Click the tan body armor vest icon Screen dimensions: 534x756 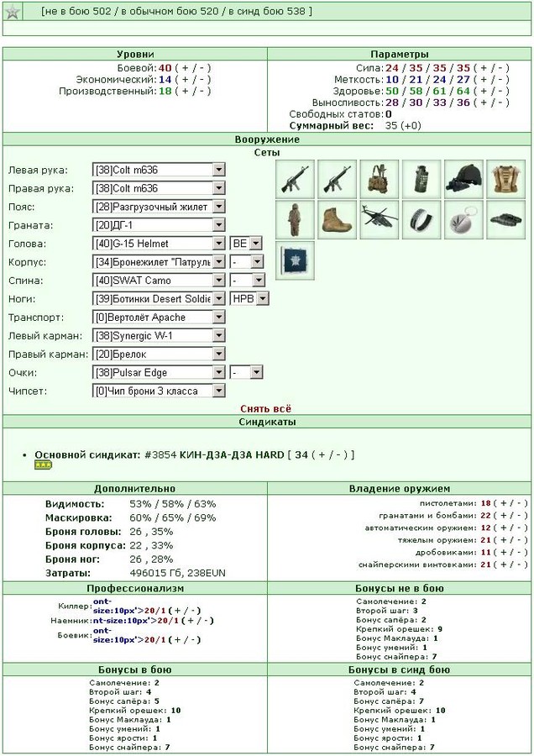pyautogui.click(x=505, y=180)
